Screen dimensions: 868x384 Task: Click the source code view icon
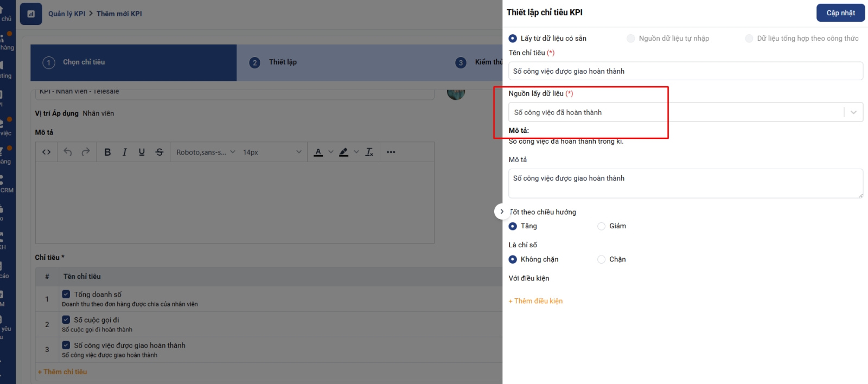tap(47, 152)
